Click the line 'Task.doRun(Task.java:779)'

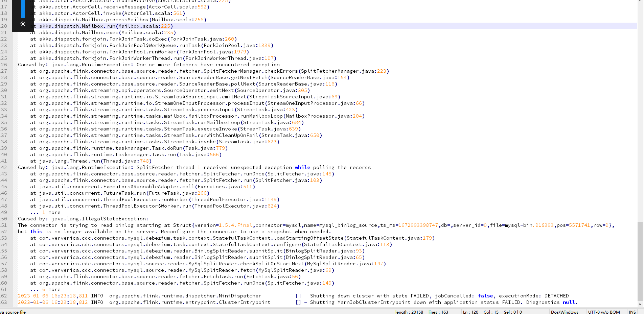click(129, 148)
